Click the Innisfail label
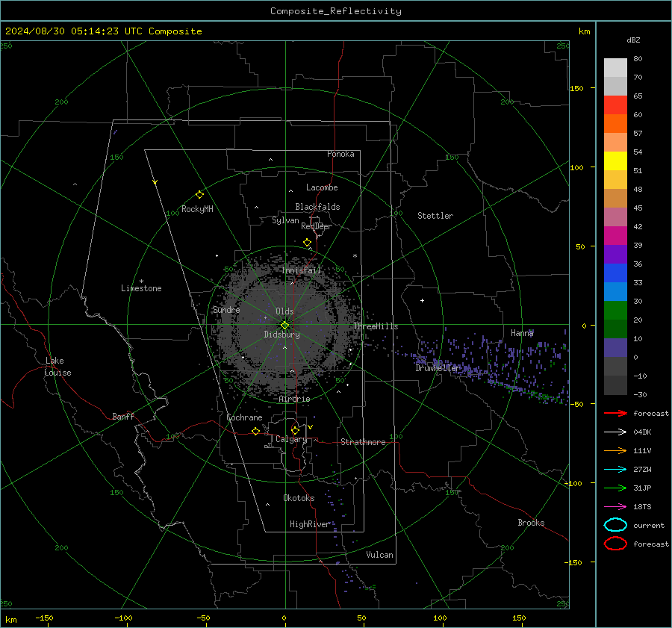Viewport: 672px width, 628px height. [302, 270]
